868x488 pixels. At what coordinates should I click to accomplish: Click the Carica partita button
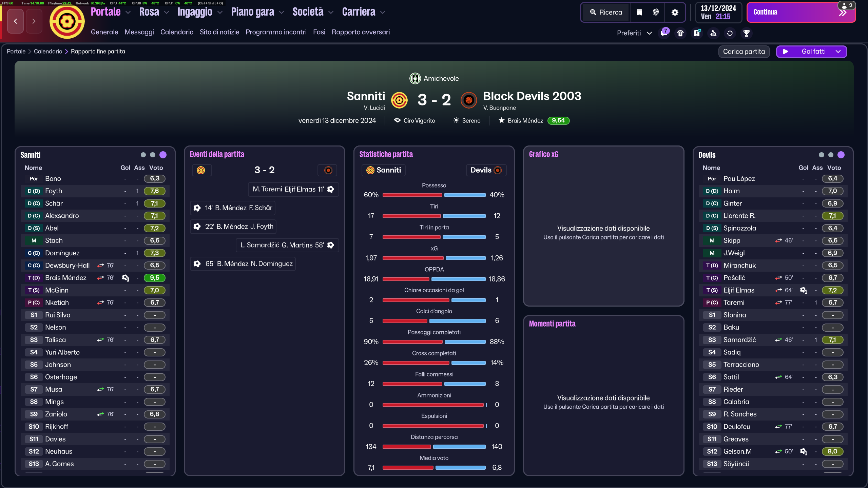pos(744,52)
